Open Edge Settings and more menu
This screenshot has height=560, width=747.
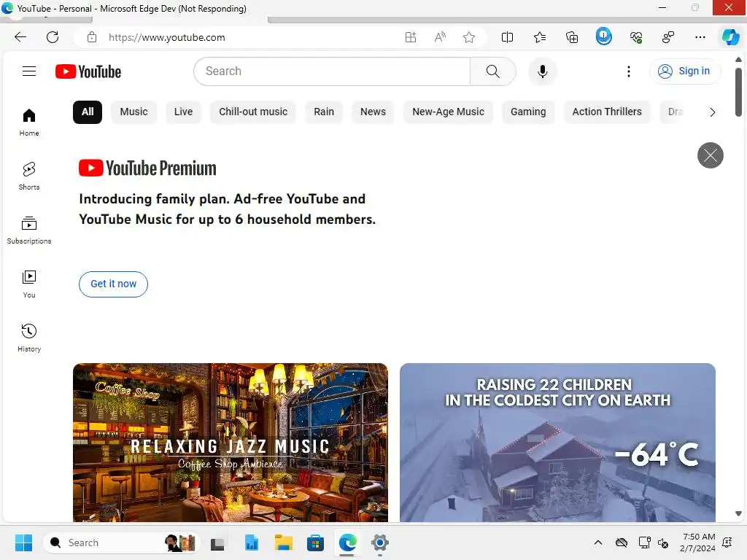pyautogui.click(x=700, y=37)
